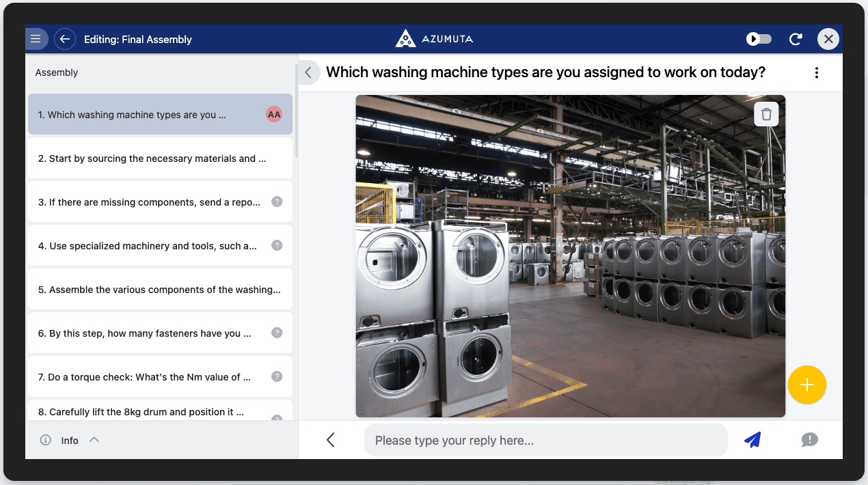Go to previous step with bottom chevron

tap(331, 440)
